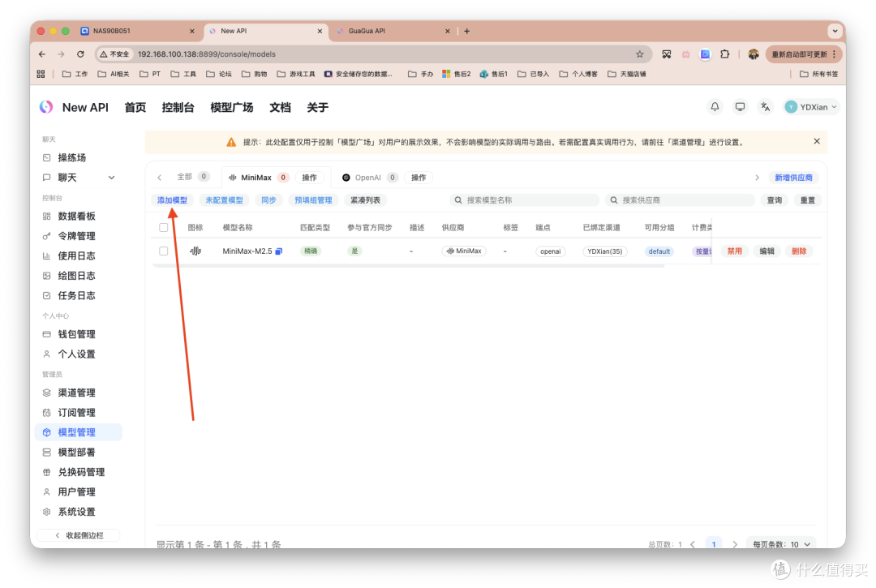Click the 同步 button

[268, 200]
